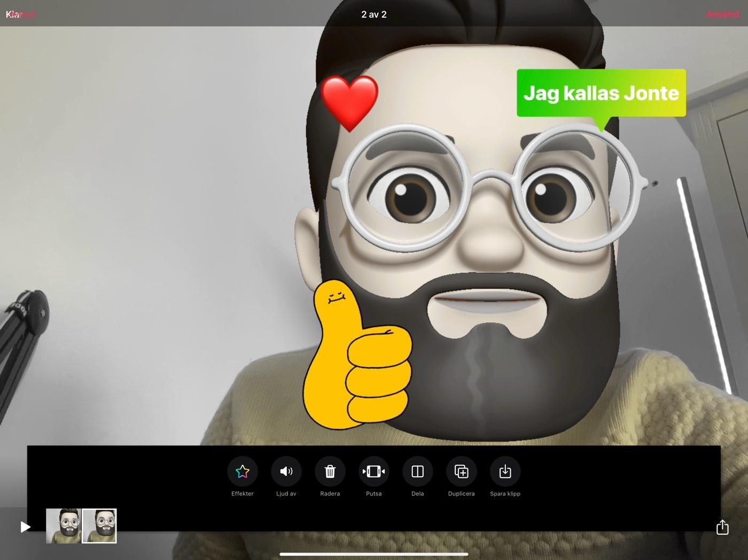Open the Effekter star icon
Screen dimensions: 748x560
tap(243, 471)
